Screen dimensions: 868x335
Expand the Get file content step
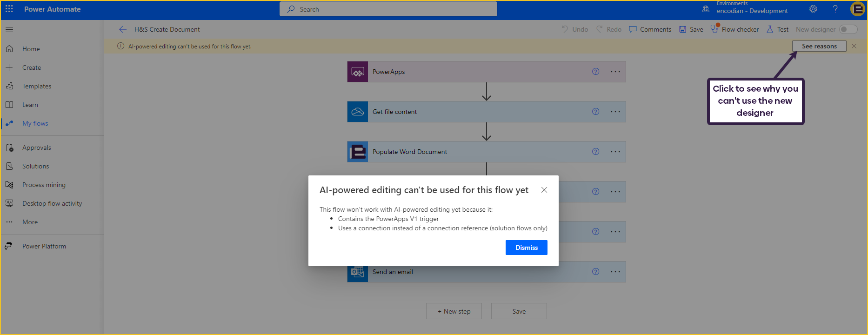pyautogui.click(x=487, y=112)
